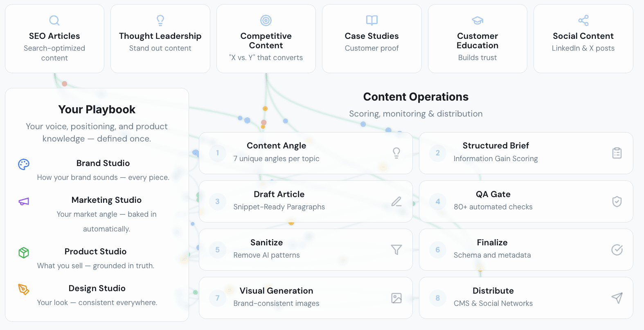Viewport: 644px width, 330px height.
Task: Open the Content Angle step card
Action: (x=306, y=153)
